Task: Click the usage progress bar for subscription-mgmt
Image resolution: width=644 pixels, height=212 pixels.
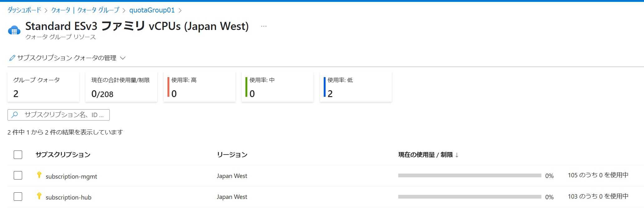Action: pyautogui.click(x=470, y=175)
